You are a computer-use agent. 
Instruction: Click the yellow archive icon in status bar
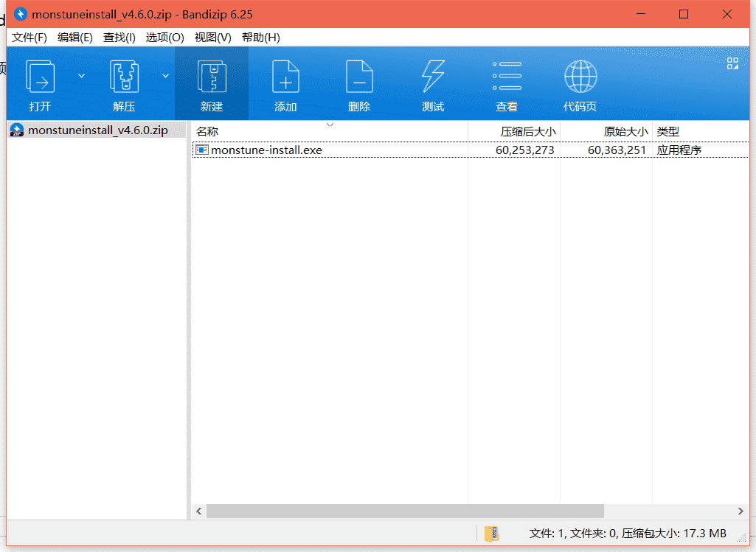(x=492, y=534)
